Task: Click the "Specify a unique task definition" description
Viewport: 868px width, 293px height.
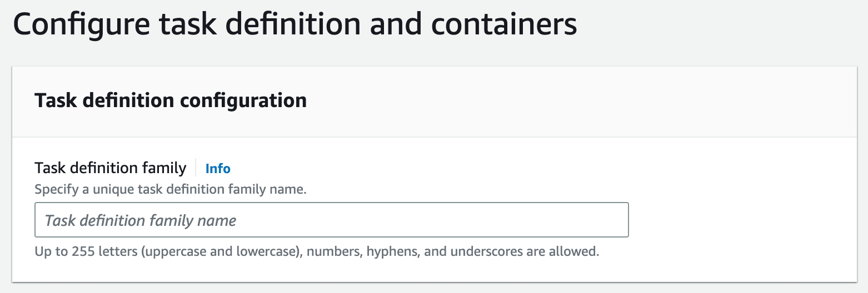Action: click(x=171, y=189)
